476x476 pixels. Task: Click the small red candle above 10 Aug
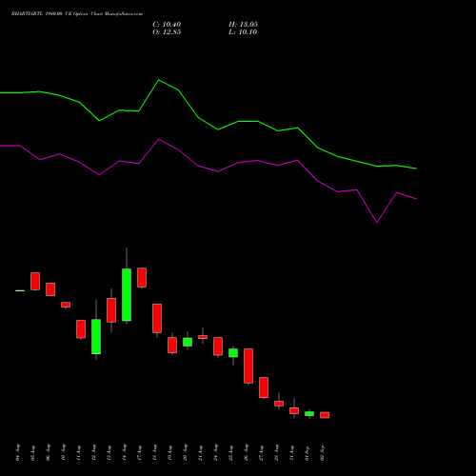click(66, 305)
